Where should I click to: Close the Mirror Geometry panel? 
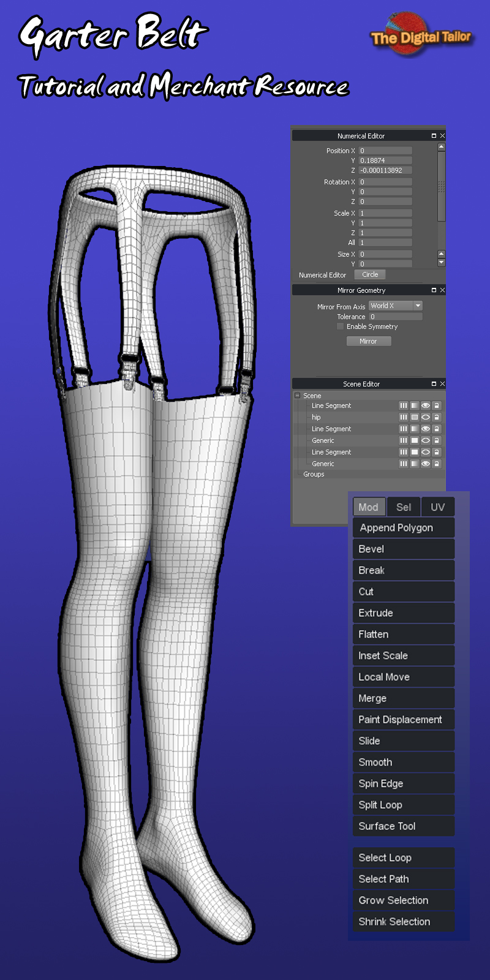click(x=442, y=290)
